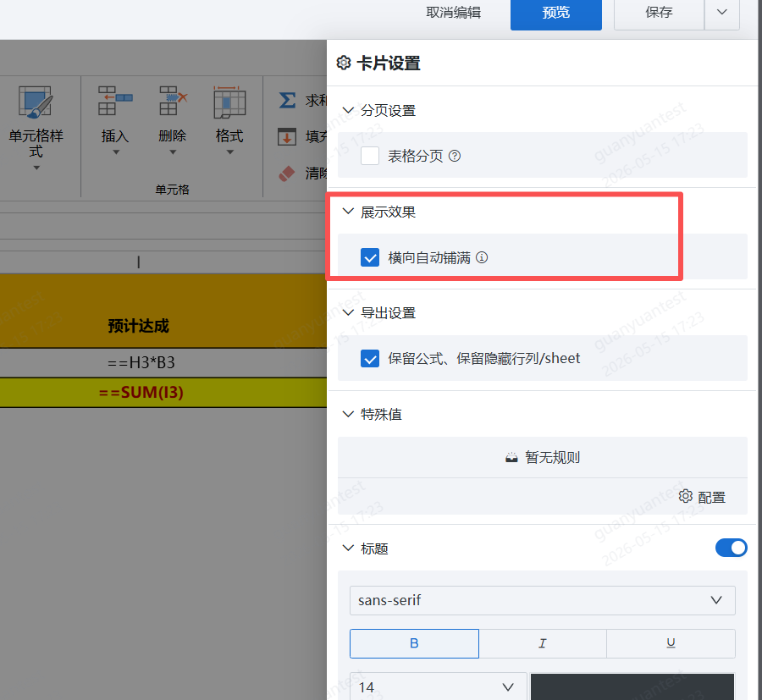Click the help icon next to 表格分页
This screenshot has width=762, height=700.
(x=455, y=156)
